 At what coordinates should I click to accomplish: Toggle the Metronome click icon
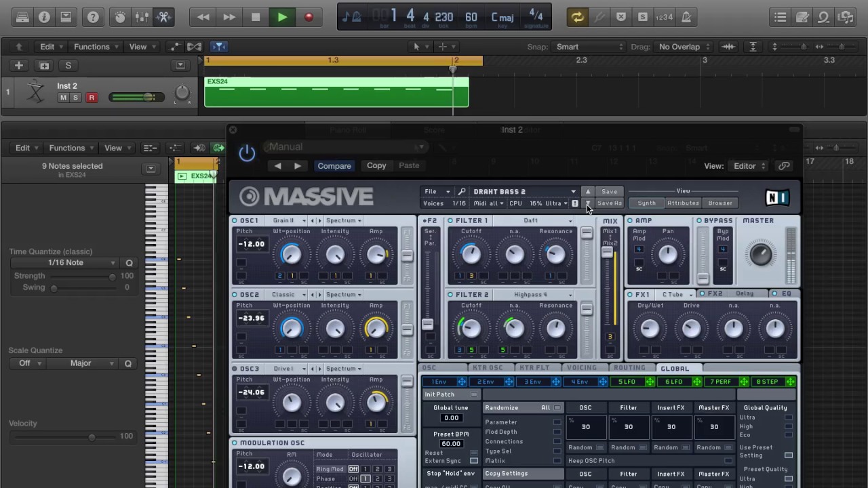tap(686, 17)
